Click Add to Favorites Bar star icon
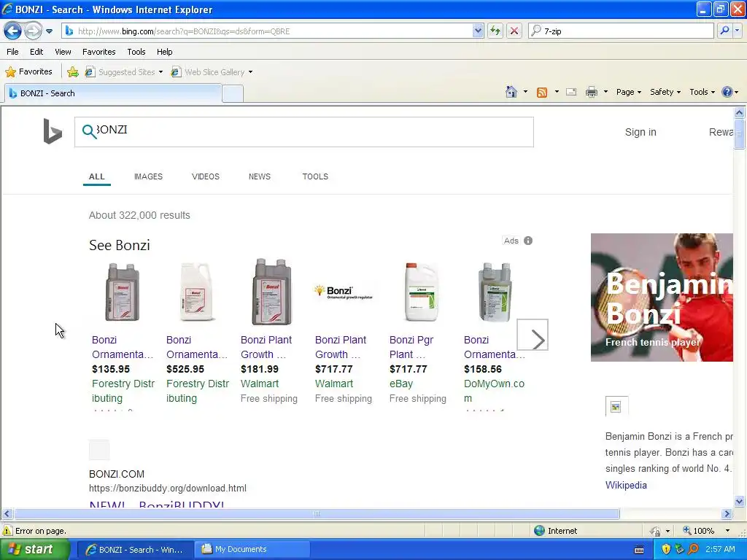Viewport: 747px width, 560px height. point(73,72)
